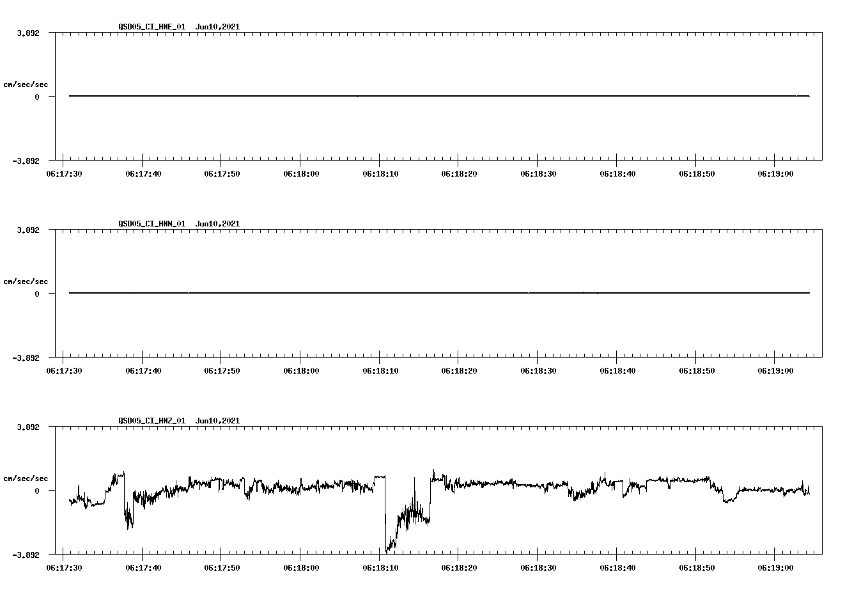Select 06:18:40 time label under HNN plot
Image resolution: width=868 pixels, height=591 pixels.
(x=617, y=371)
